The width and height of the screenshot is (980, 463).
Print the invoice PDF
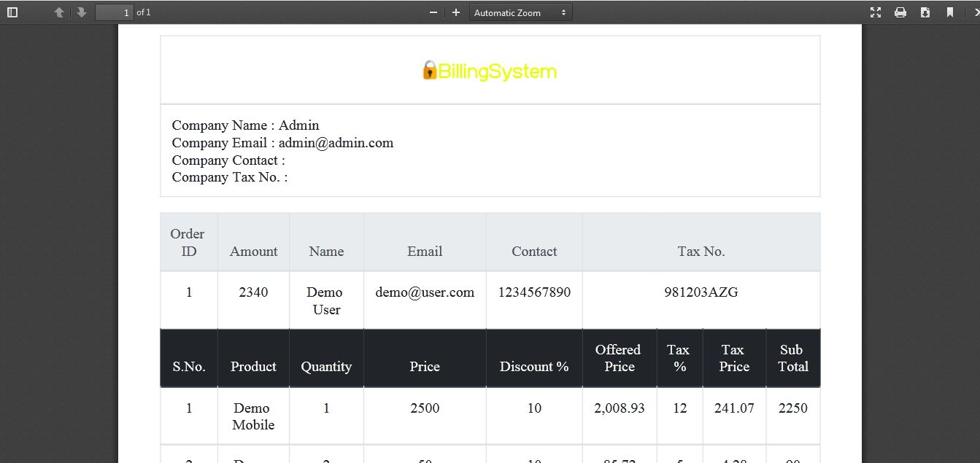(900, 12)
